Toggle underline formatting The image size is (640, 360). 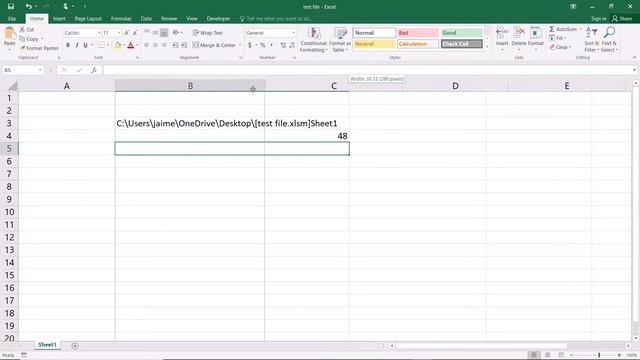(x=85, y=45)
